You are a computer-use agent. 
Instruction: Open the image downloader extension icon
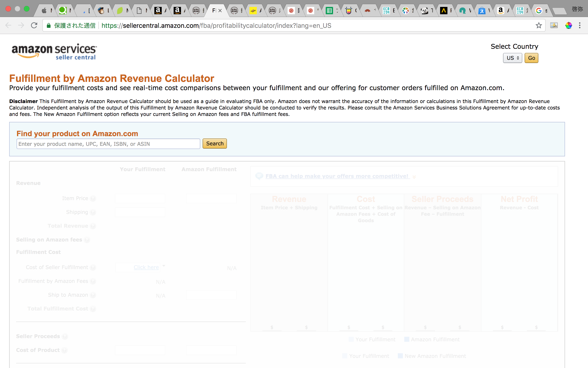click(x=554, y=25)
